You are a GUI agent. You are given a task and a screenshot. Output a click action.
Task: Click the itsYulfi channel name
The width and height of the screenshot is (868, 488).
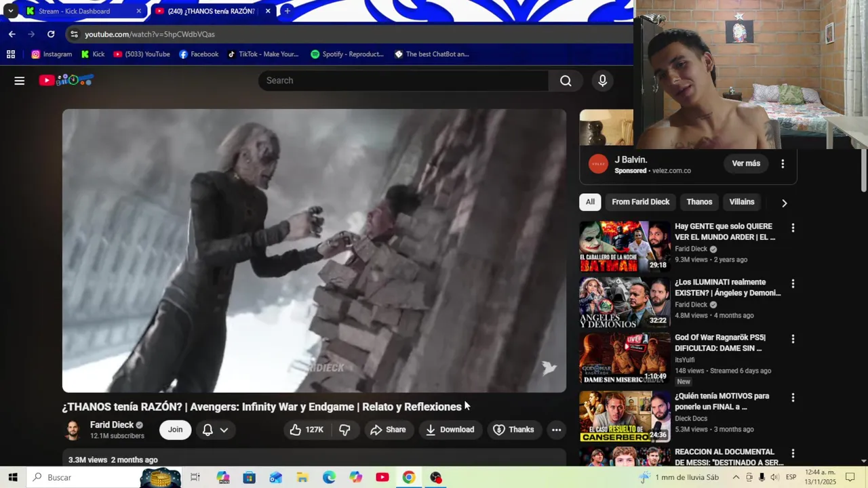[685, 360]
